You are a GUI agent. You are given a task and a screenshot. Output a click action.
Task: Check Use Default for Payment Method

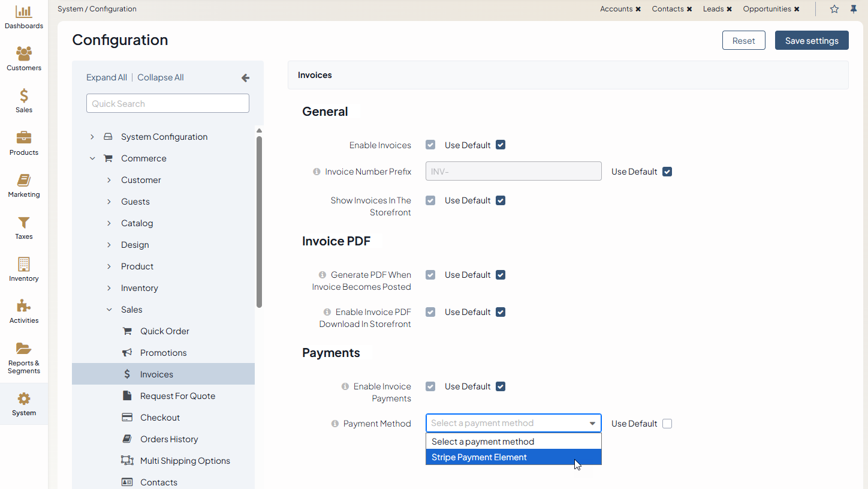point(667,424)
